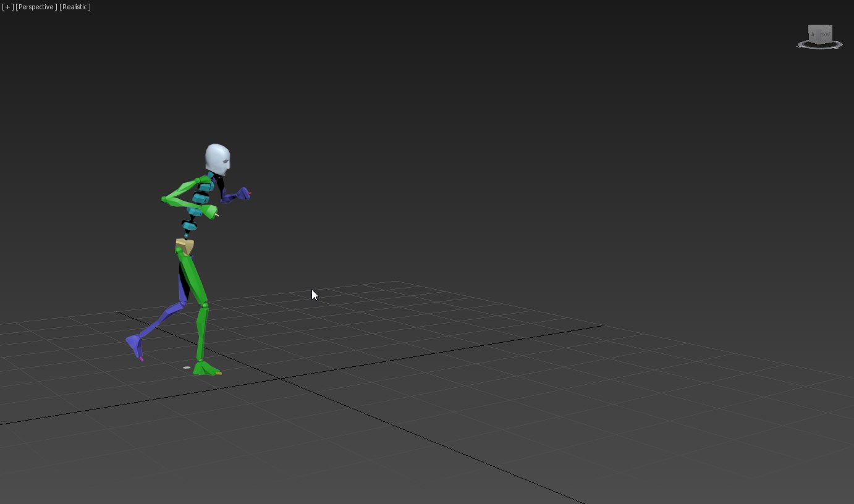Select the green calf above the planted foot
This screenshot has height=504, width=854.
pyautogui.click(x=201, y=332)
